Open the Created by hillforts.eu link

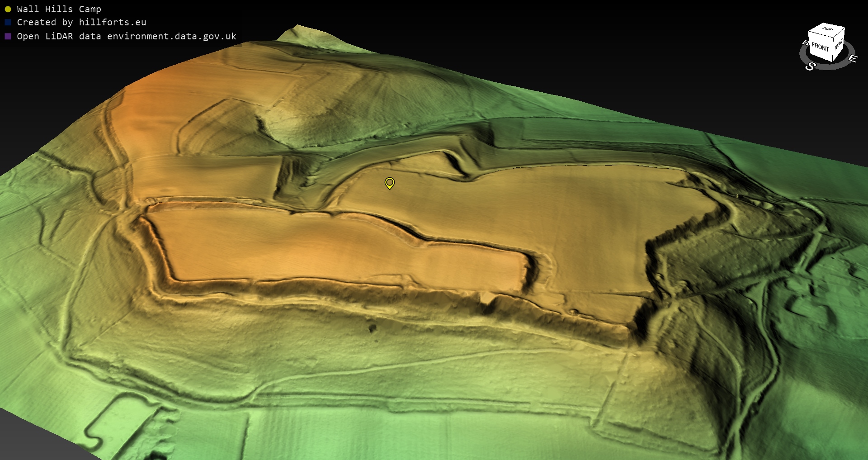[x=81, y=22]
